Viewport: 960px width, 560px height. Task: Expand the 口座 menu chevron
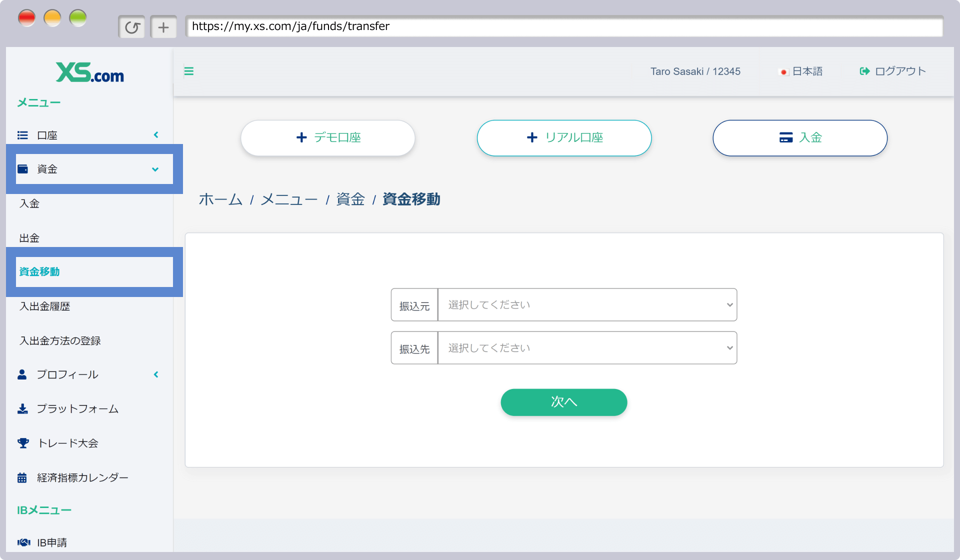click(156, 135)
